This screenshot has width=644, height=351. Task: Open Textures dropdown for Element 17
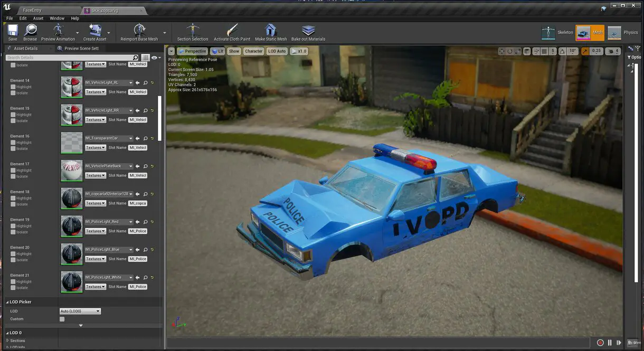[96, 175]
